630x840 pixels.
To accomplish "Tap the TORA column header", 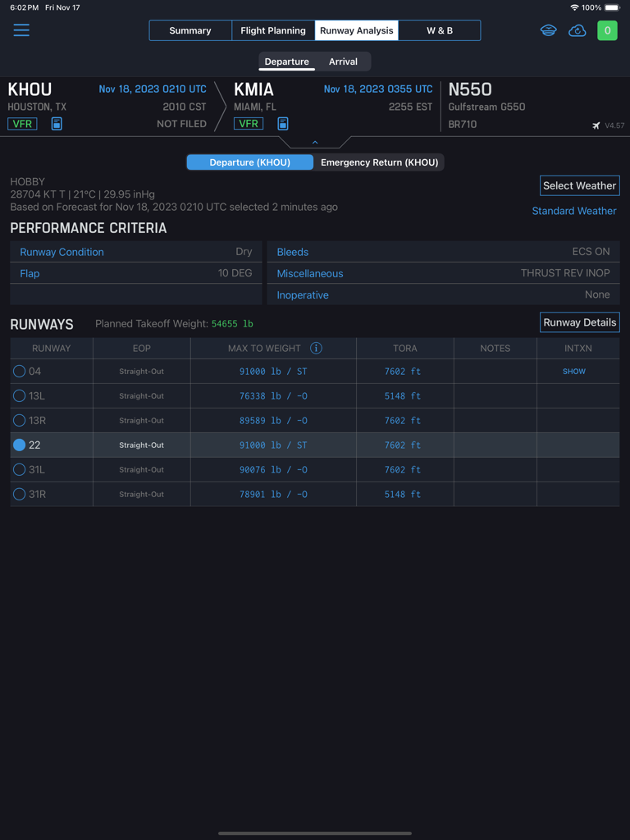I will click(405, 348).
